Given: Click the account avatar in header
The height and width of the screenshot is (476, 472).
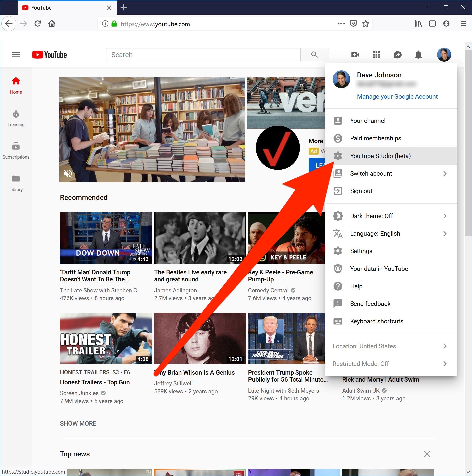Looking at the screenshot, I should 444,55.
